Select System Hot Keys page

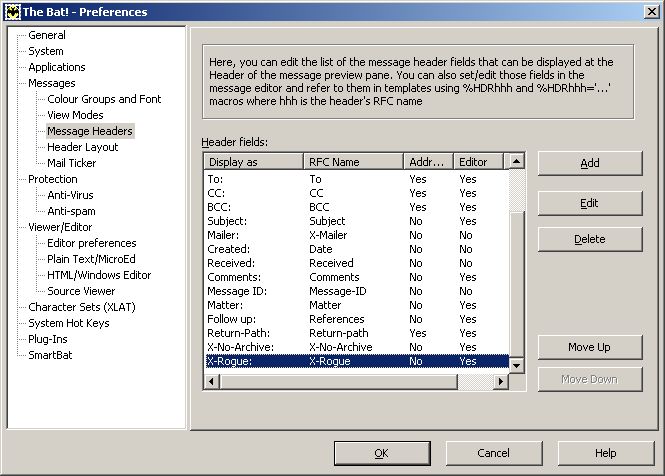(x=69, y=323)
